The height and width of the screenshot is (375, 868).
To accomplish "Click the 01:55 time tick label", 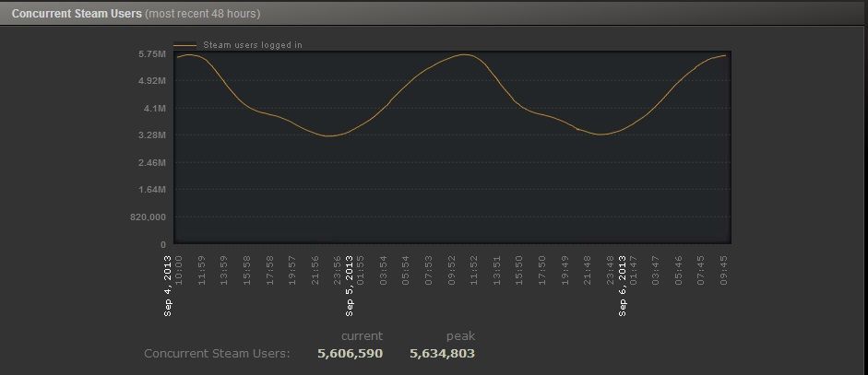I will point(361,270).
